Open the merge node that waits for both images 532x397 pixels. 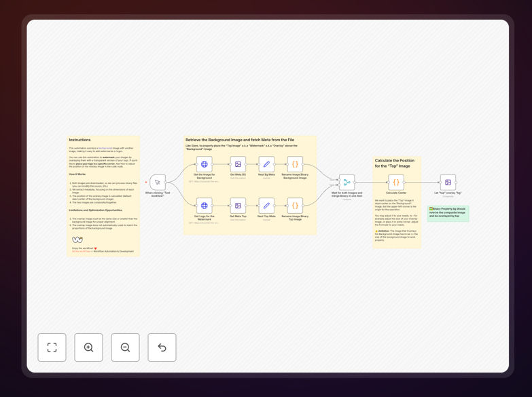[x=347, y=183]
